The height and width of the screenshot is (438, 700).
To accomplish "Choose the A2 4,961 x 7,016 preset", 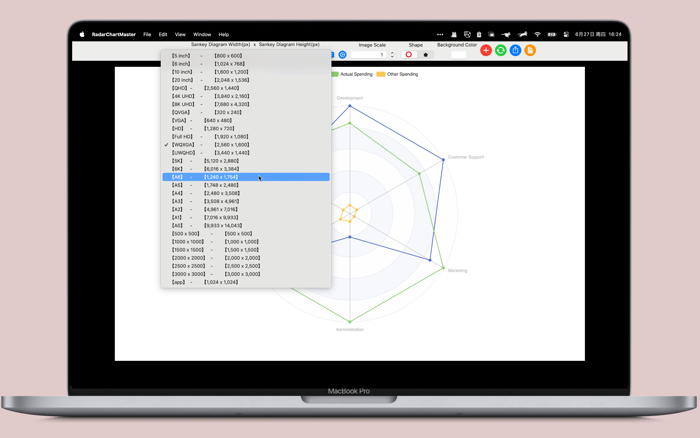I will (246, 209).
